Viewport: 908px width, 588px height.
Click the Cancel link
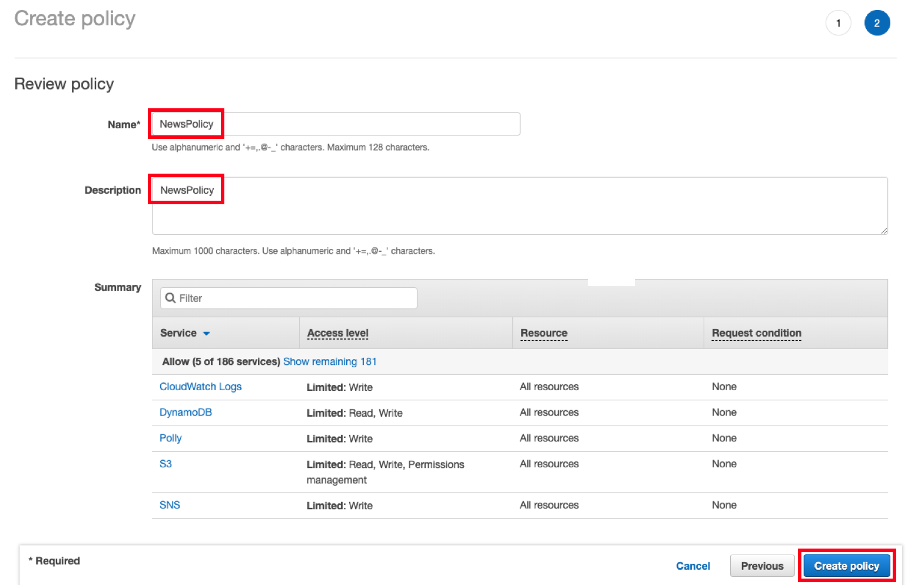[692, 566]
